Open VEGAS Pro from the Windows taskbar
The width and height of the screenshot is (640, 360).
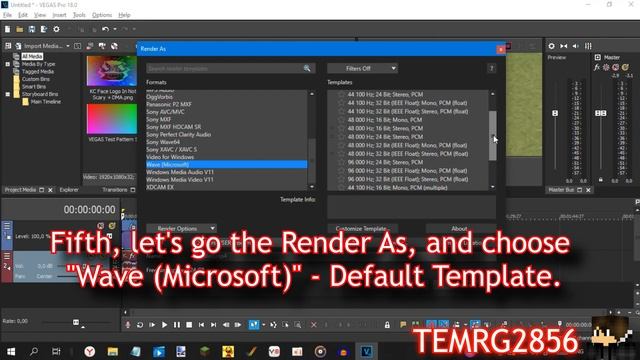[366, 351]
